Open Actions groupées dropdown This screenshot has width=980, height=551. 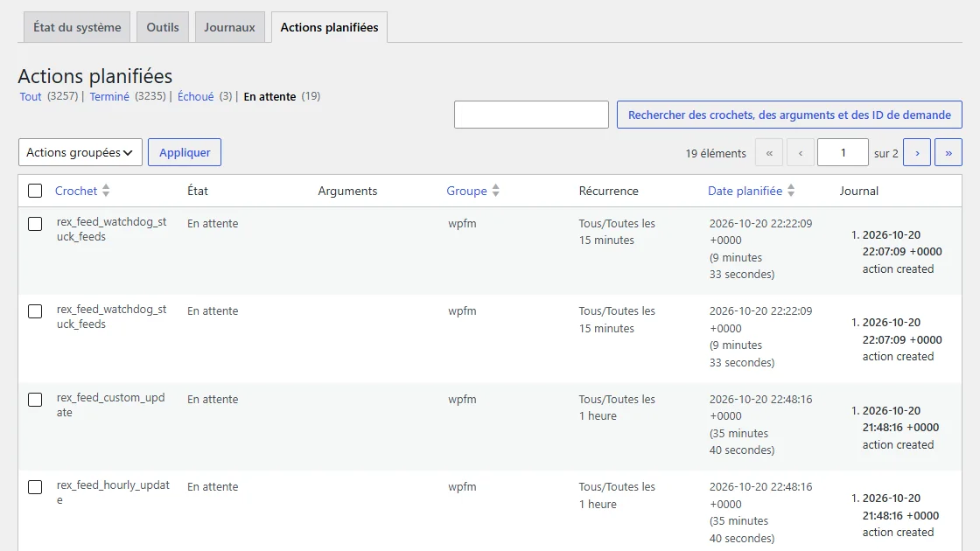point(80,152)
